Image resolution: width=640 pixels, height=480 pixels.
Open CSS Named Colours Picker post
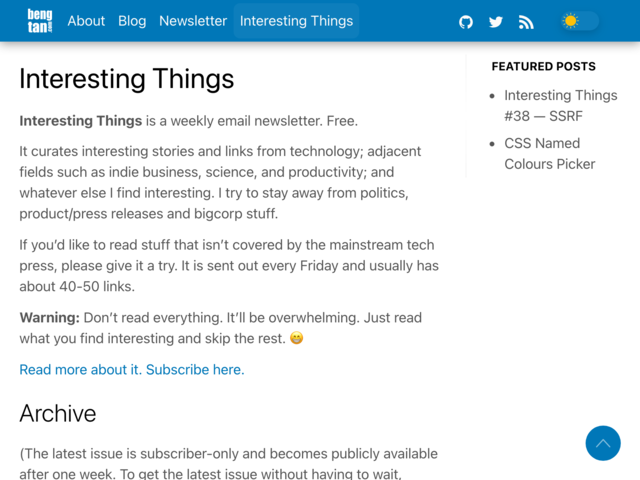coord(549,153)
